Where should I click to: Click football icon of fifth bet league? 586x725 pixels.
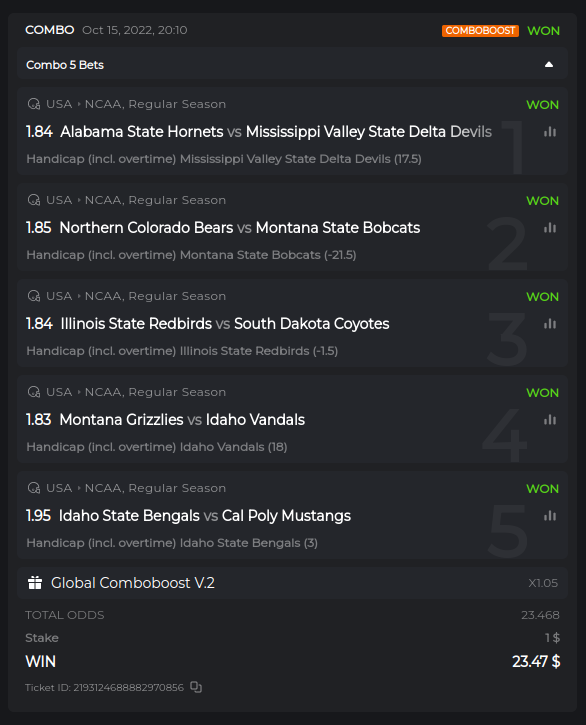[x=34, y=488]
